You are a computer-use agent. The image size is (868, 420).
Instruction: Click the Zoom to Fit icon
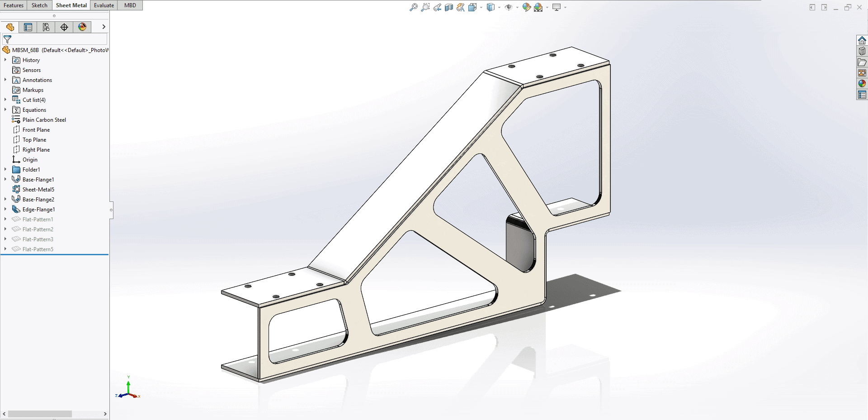pyautogui.click(x=414, y=7)
